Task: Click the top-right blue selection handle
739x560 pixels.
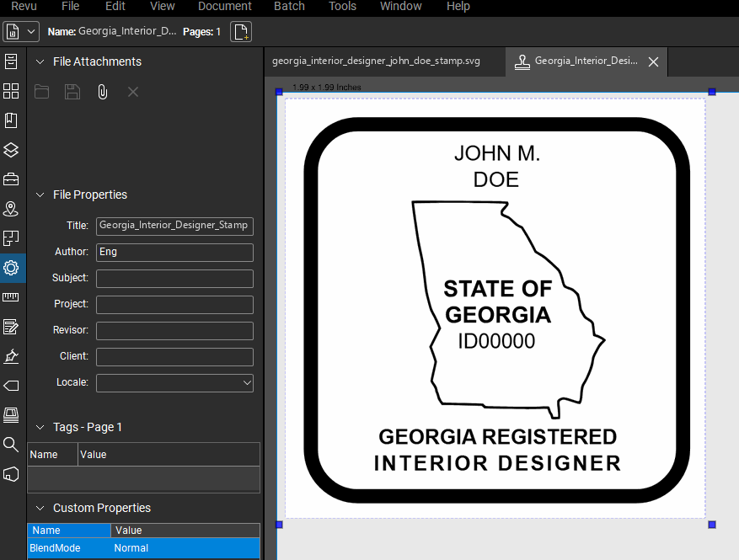Action: click(712, 92)
